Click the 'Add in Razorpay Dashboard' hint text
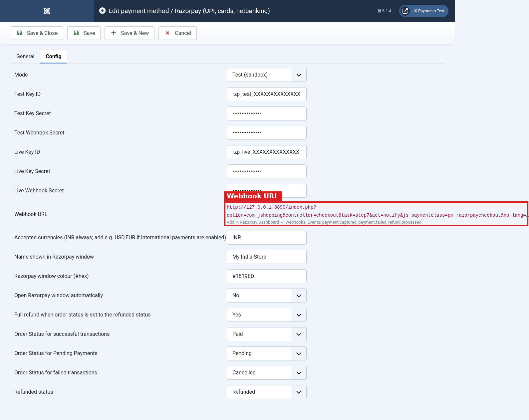The height and width of the screenshot is (420, 529). pos(325,222)
